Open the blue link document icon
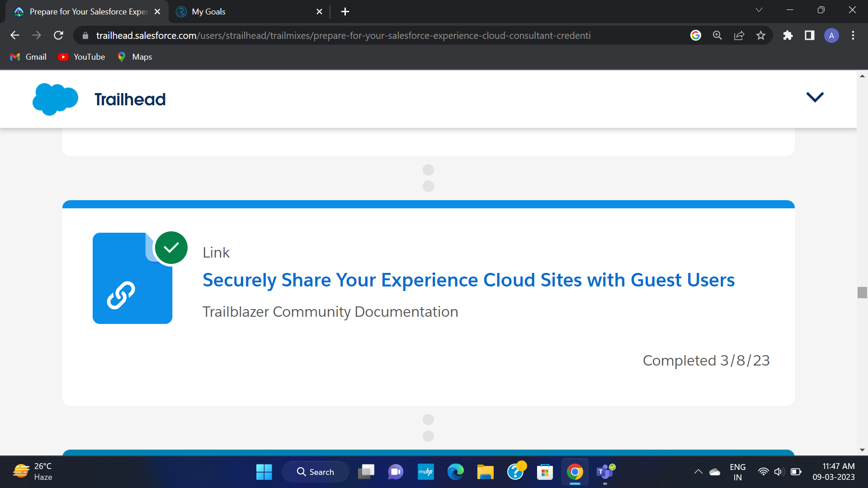Image resolution: width=868 pixels, height=488 pixels. click(132, 278)
